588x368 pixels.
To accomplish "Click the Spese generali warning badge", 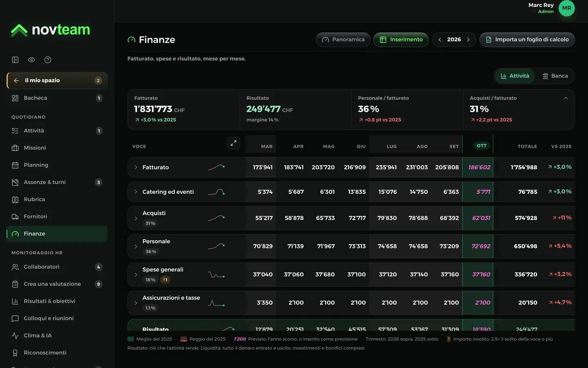I will [165, 280].
